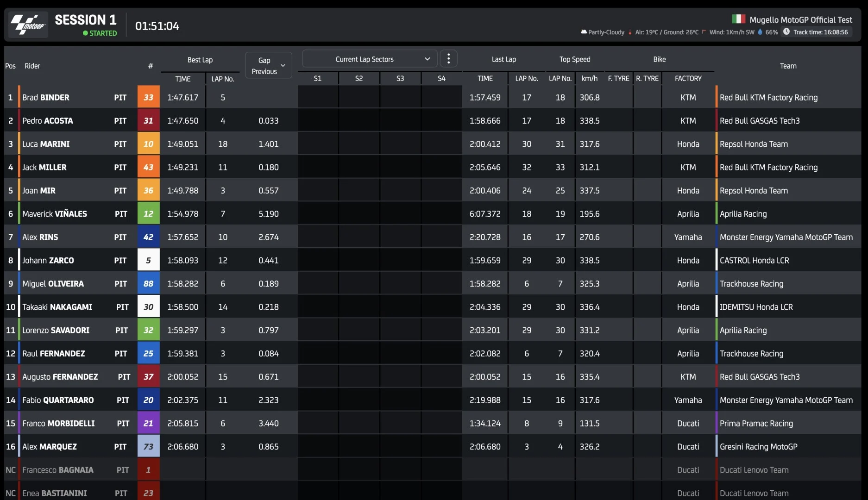Select rider Luca MARINI
The height and width of the screenshot is (500, 868).
coord(46,144)
